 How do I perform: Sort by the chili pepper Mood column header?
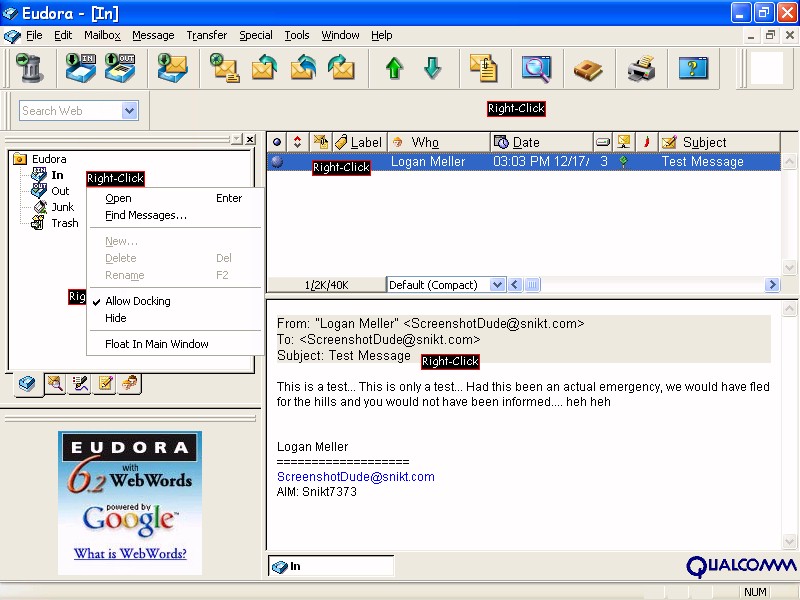[646, 142]
